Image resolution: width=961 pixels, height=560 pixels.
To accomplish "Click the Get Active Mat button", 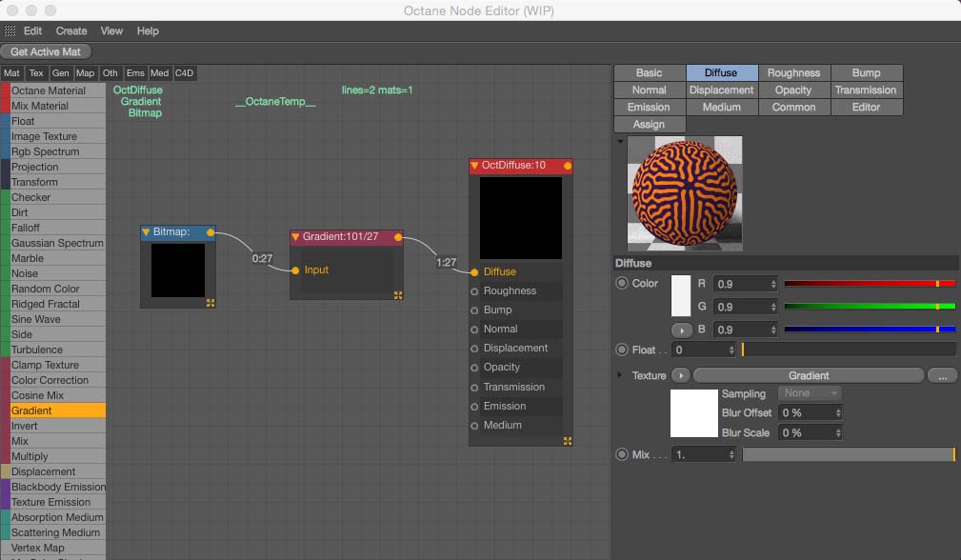I will point(46,52).
